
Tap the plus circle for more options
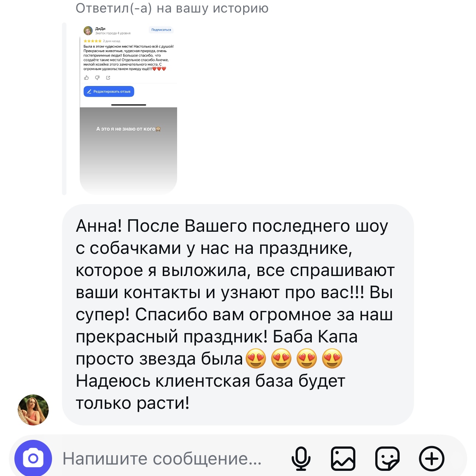432,459
